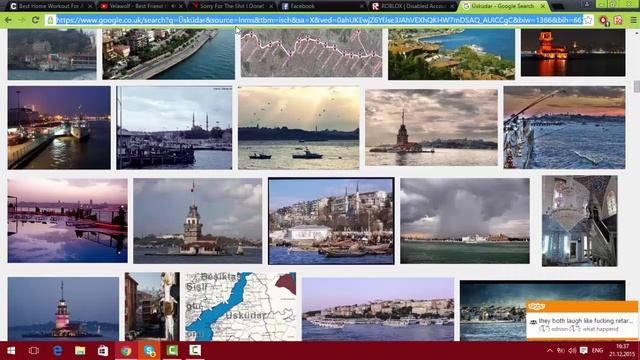Open the waterfront town panorama image in bottom row

378,309
